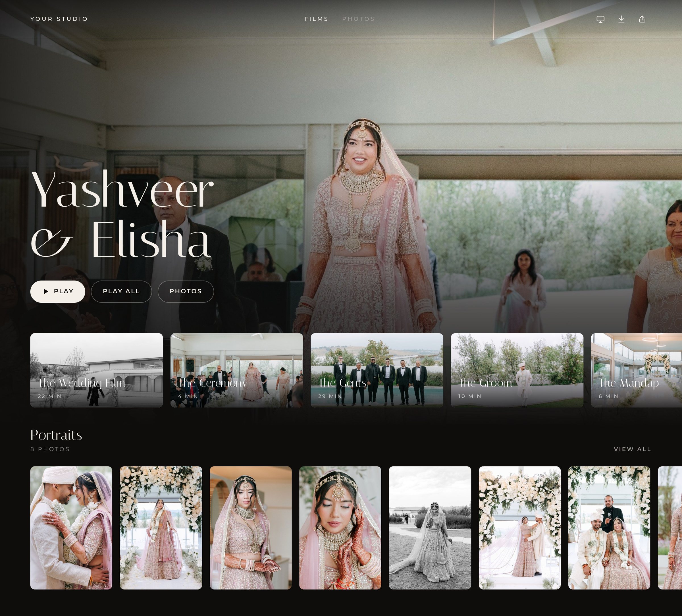This screenshot has height=616, width=682.
Task: Open The Groom video card
Action: pos(517,370)
